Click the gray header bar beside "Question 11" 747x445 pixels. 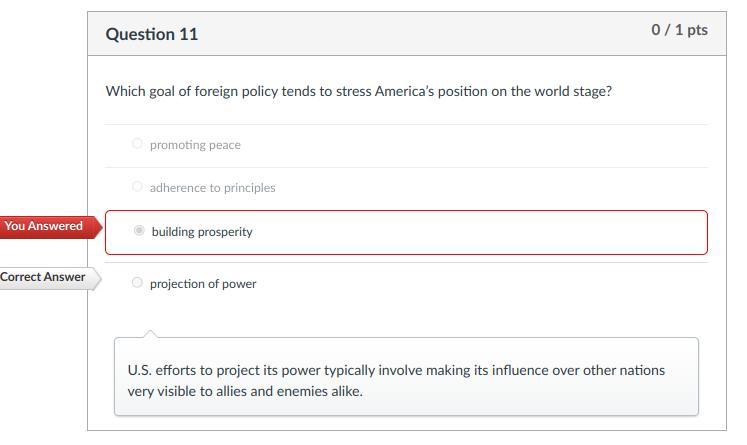420,34
